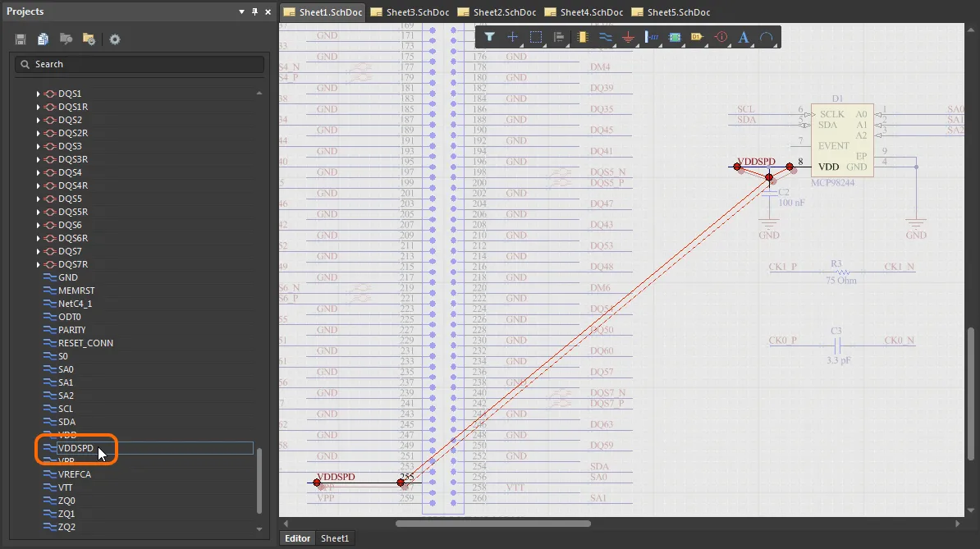980x549 pixels.
Task: Place a GND power port
Action: (x=628, y=37)
